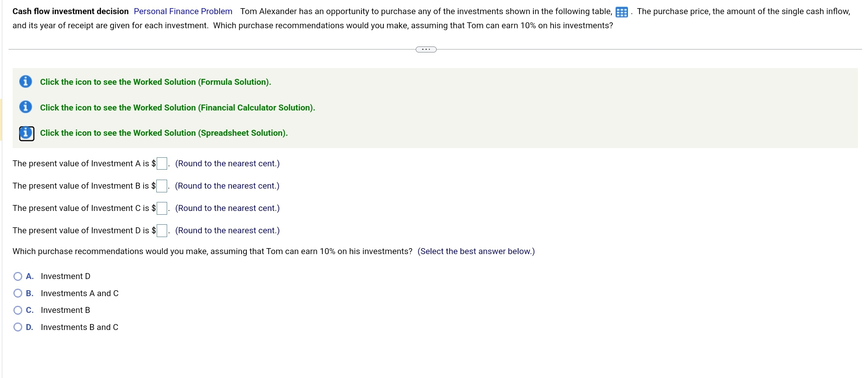Viewport: 868px width, 378px height.
Task: Click the info icon for Formula Solution
Action: coord(25,81)
